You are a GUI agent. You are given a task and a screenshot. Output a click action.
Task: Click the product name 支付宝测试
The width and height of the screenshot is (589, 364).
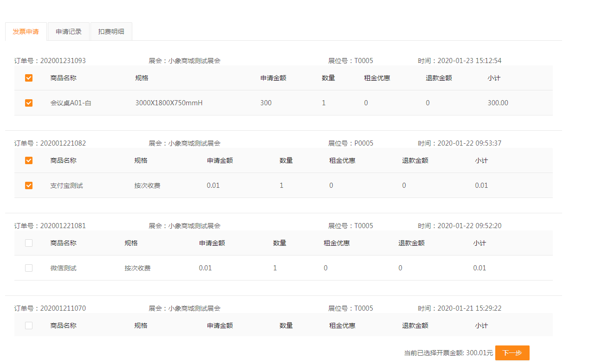point(67,185)
